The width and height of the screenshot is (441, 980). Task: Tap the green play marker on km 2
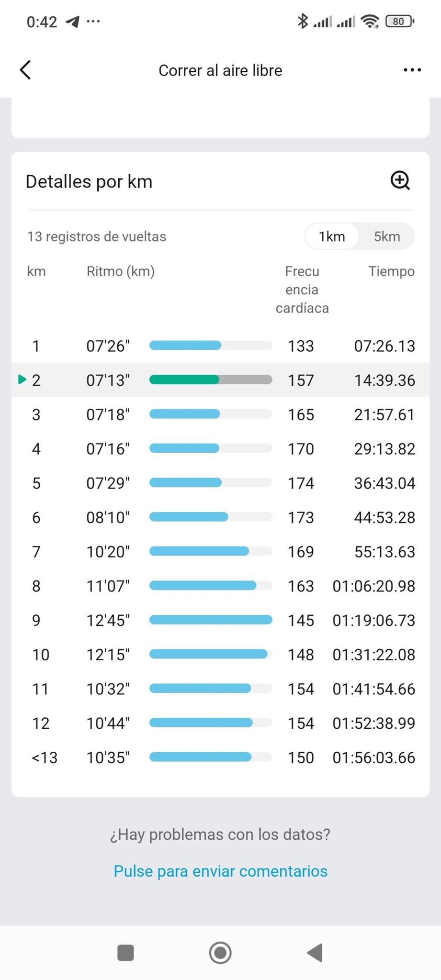[22, 379]
